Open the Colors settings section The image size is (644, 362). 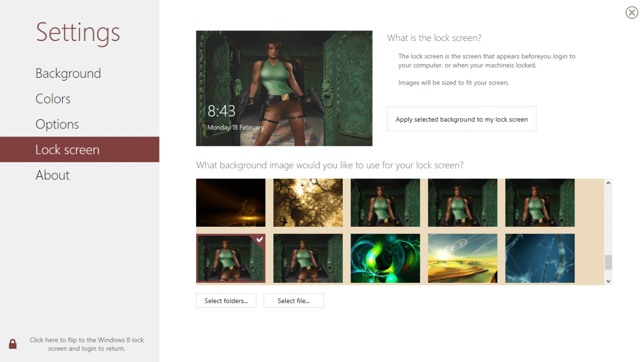pos(53,99)
